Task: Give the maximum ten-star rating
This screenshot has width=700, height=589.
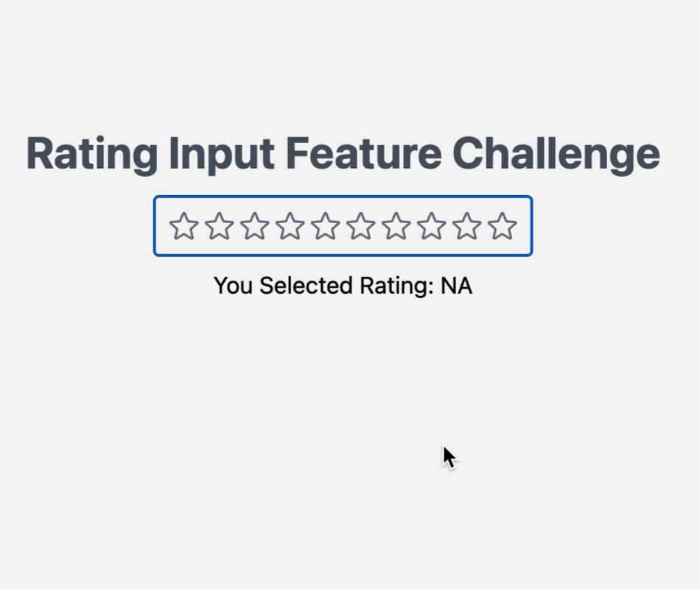Action: click(503, 227)
